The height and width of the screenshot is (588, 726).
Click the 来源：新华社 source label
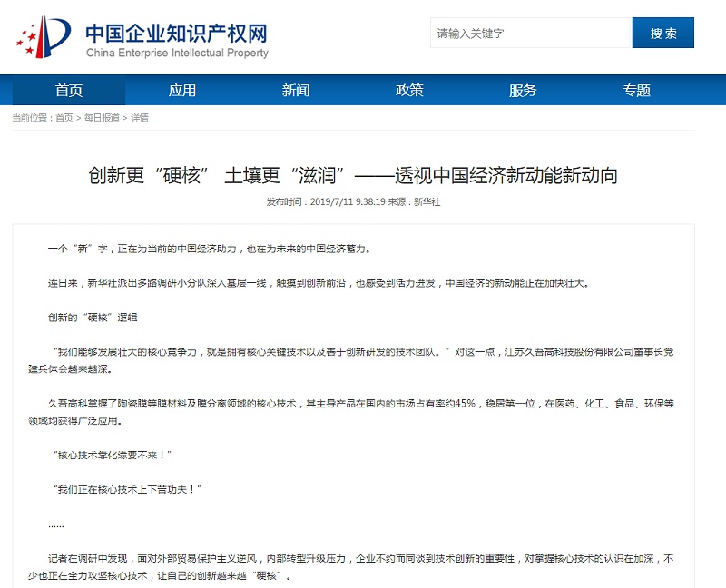pos(414,201)
